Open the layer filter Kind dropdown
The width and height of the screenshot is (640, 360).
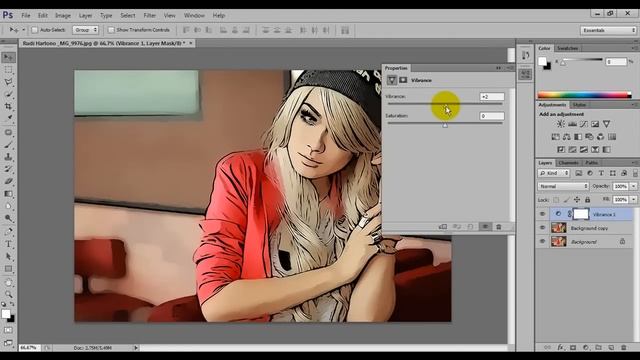pyautogui.click(x=554, y=173)
